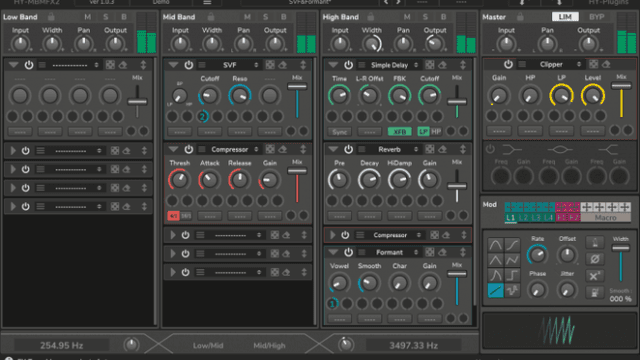Solo the Mid Band with S
The image size is (640, 360).
[x=265, y=17]
